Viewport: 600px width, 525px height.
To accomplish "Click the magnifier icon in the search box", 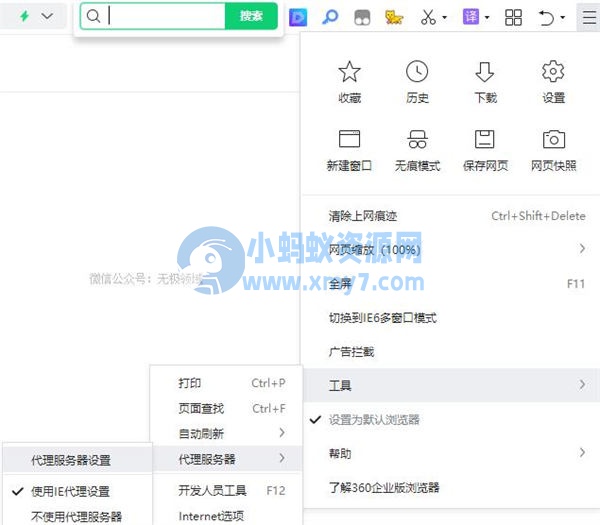I will click(x=93, y=16).
